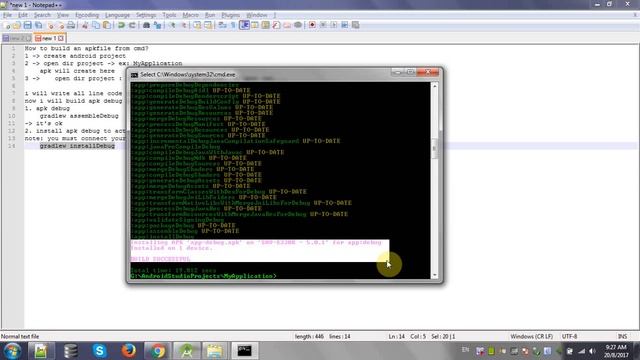This screenshot has height=360, width=640.
Task: Click the Play back recorded macro icon
Action: 334,25
